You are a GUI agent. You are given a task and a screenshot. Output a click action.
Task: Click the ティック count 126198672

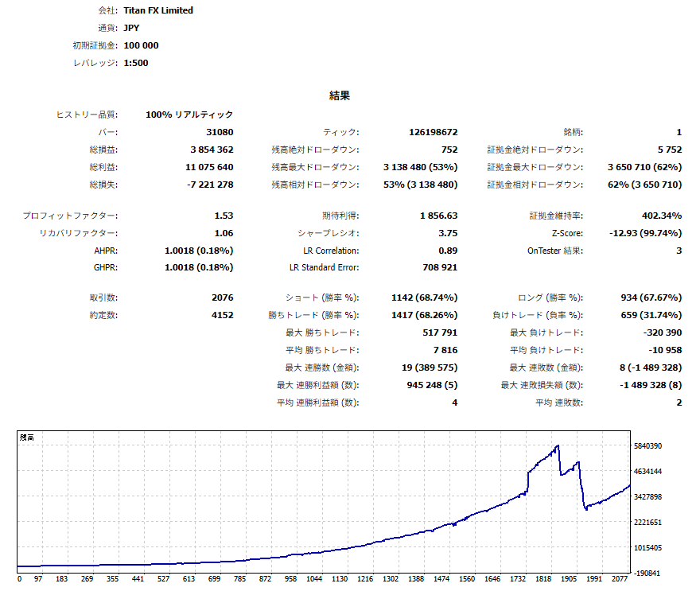coord(432,132)
